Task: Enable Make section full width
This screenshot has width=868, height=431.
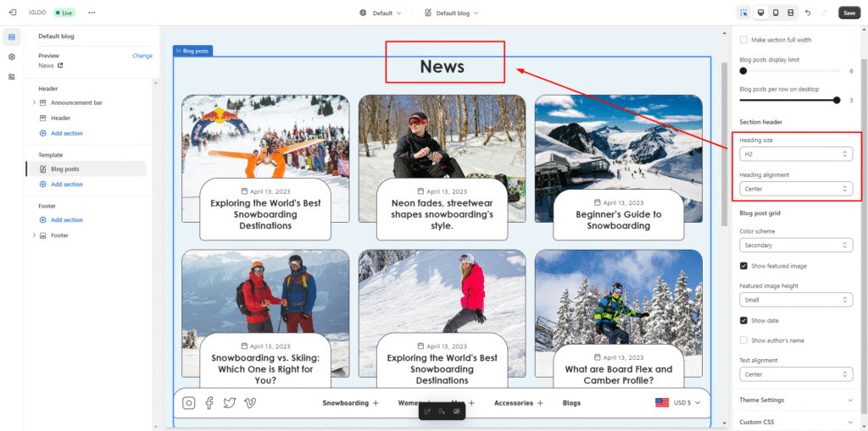Action: coord(743,40)
